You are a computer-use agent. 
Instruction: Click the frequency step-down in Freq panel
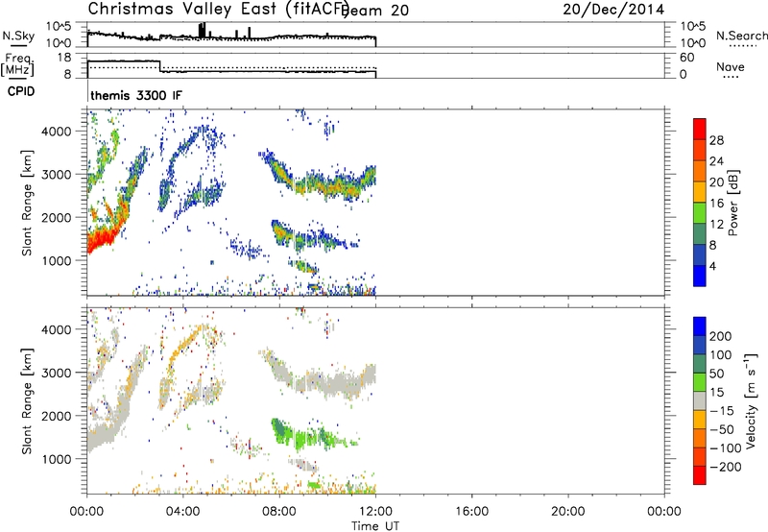click(160, 66)
